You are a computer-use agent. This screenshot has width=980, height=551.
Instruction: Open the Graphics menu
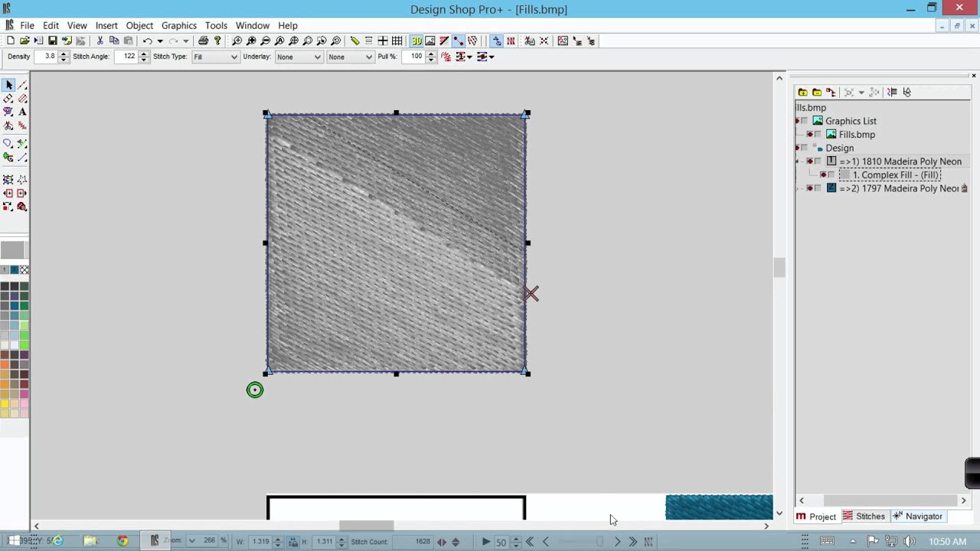point(179,25)
